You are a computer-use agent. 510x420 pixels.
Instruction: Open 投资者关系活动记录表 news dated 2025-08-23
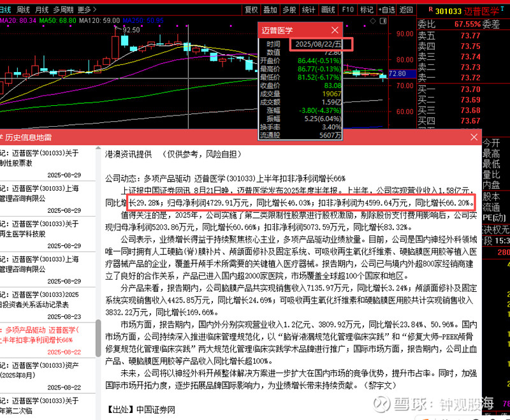(47, 305)
